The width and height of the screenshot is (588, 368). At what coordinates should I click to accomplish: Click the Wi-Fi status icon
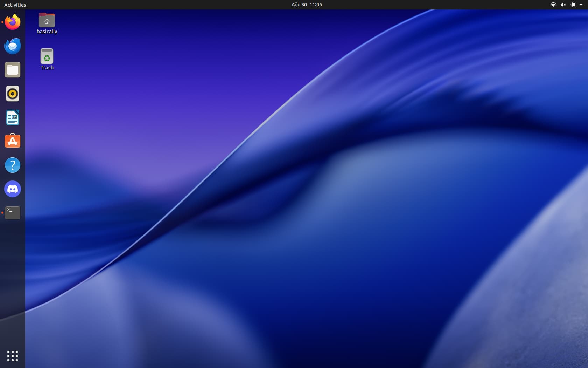[553, 5]
